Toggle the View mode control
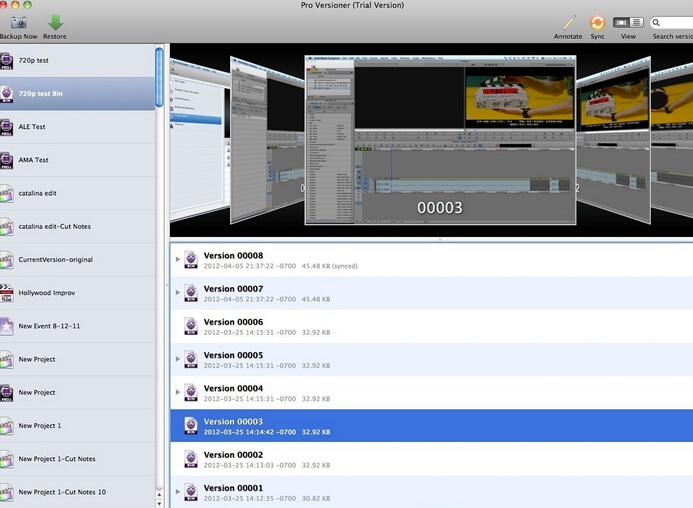Image resolution: width=693 pixels, height=508 pixels. tap(628, 22)
